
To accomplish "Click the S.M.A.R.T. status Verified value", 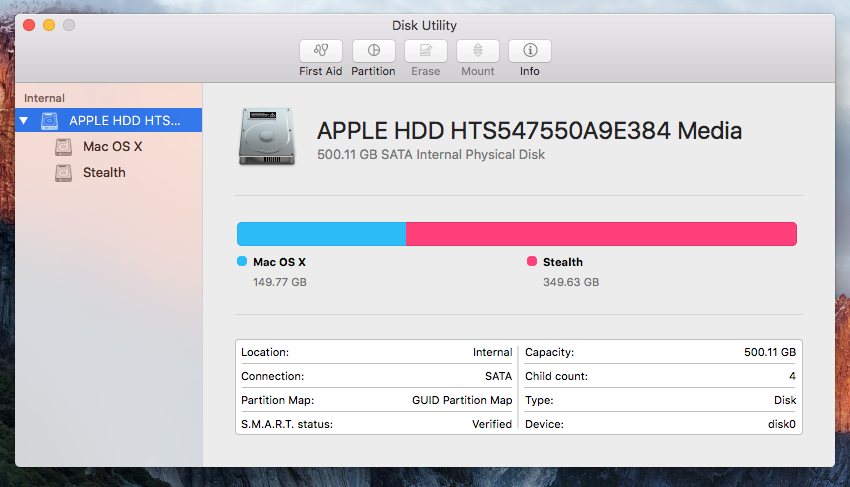I will click(x=492, y=424).
